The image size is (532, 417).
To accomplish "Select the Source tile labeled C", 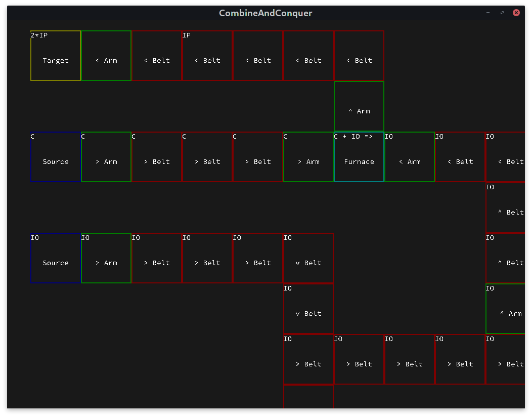I will tap(56, 157).
